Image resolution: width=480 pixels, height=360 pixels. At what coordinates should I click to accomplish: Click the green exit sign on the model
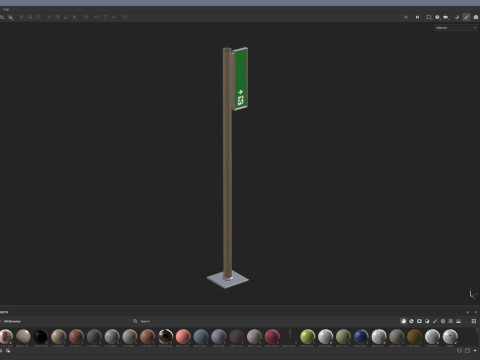[241, 79]
